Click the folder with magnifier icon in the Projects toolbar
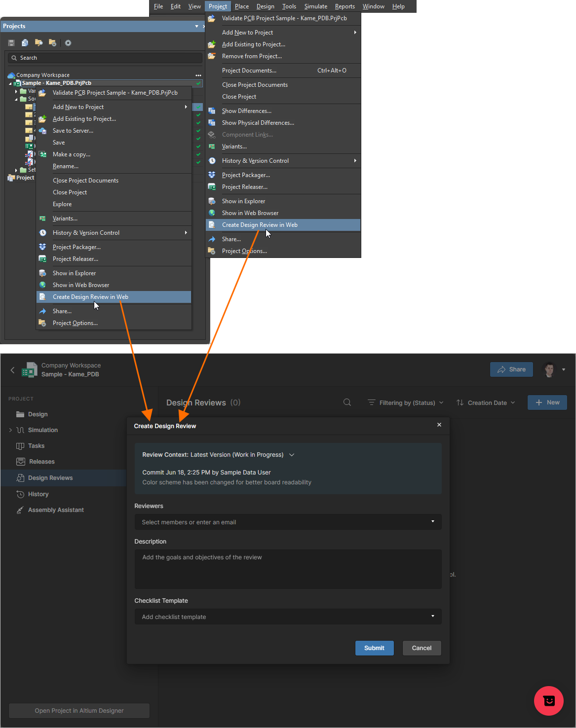The image size is (576, 728). [x=38, y=43]
